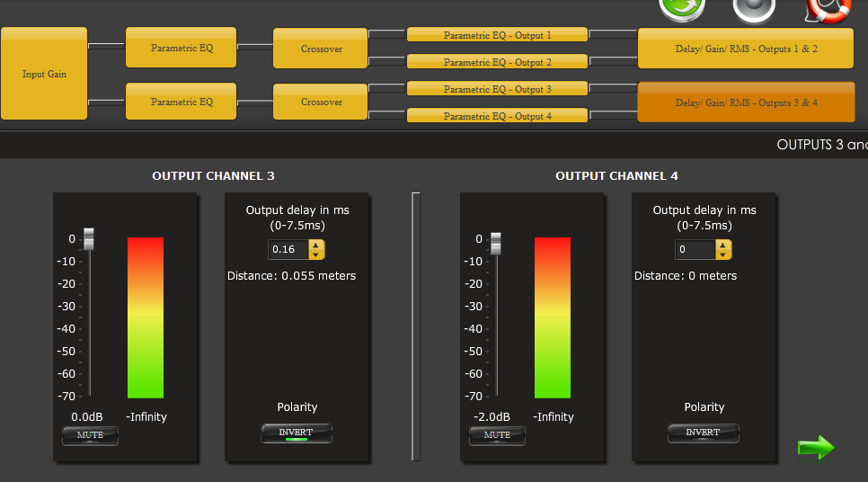
Task: Select Parametric EQ - Output 4 block
Action: click(x=497, y=116)
